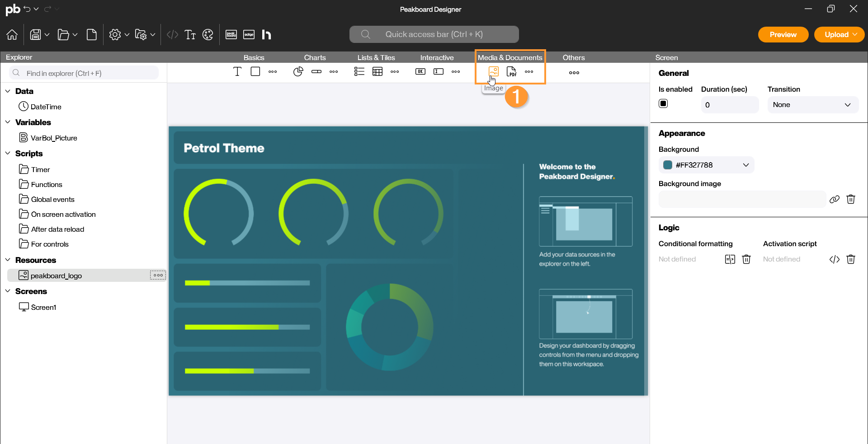
Task: Click the home icon
Action: tap(12, 35)
